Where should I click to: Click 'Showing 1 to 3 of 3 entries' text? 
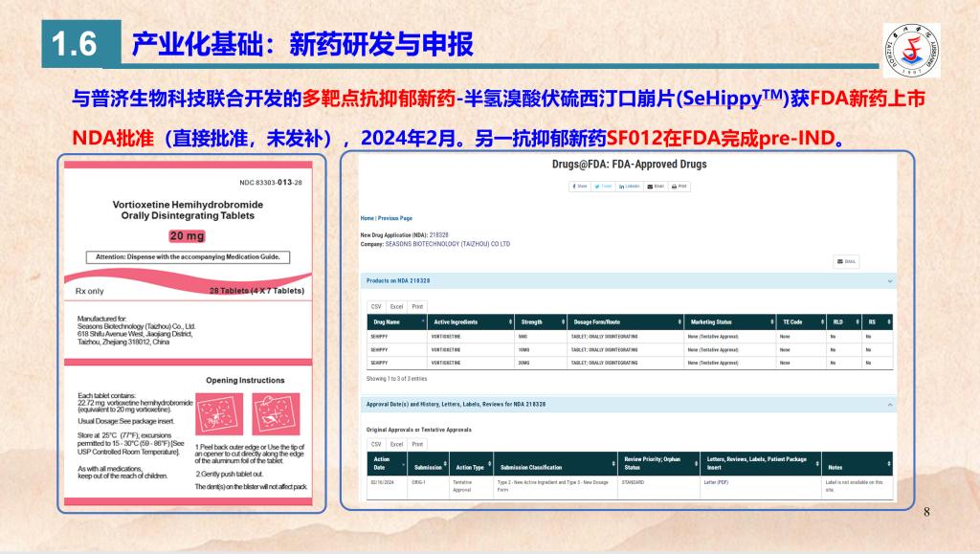397,379
